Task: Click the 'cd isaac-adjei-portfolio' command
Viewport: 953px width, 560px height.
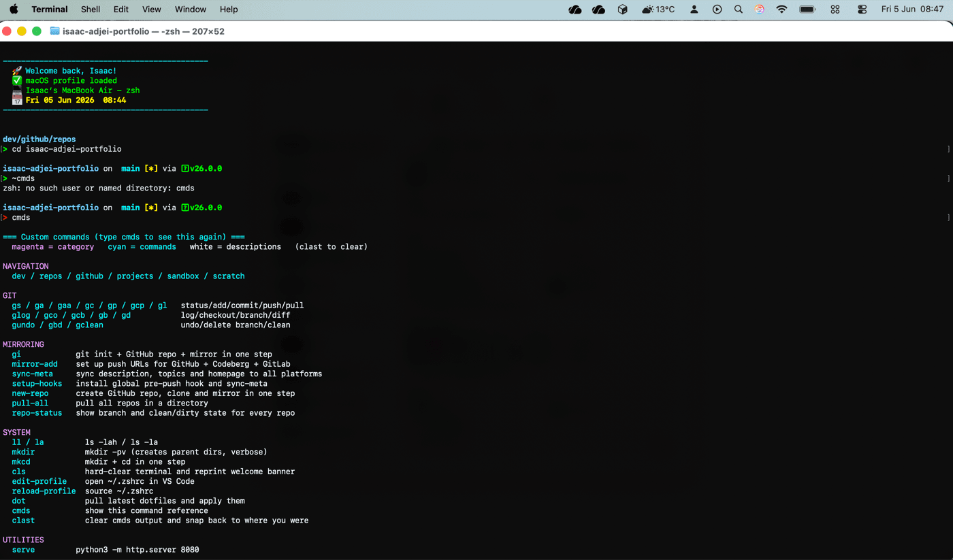Action: (x=67, y=149)
